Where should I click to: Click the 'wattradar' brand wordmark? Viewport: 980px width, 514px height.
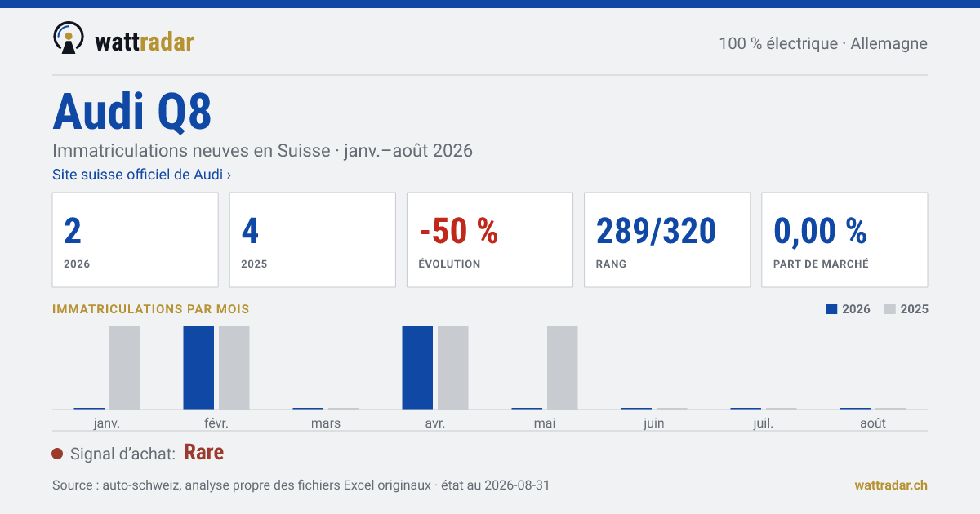pos(145,41)
